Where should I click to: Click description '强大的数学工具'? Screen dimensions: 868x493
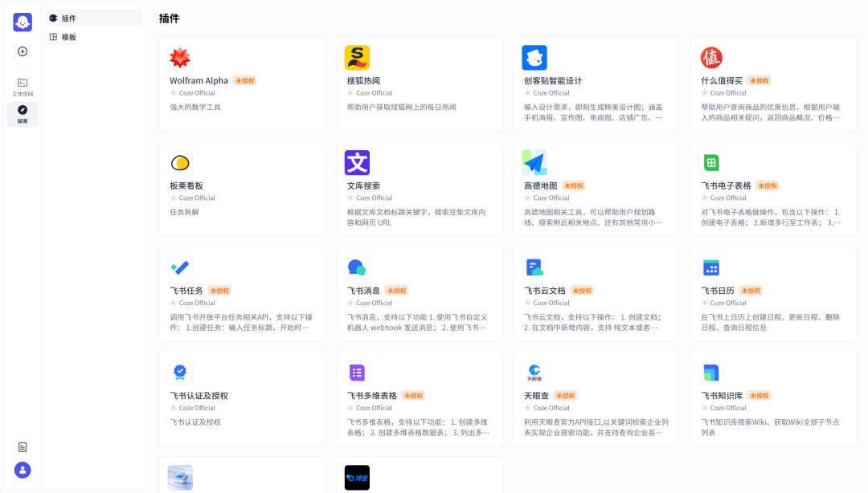[194, 108]
